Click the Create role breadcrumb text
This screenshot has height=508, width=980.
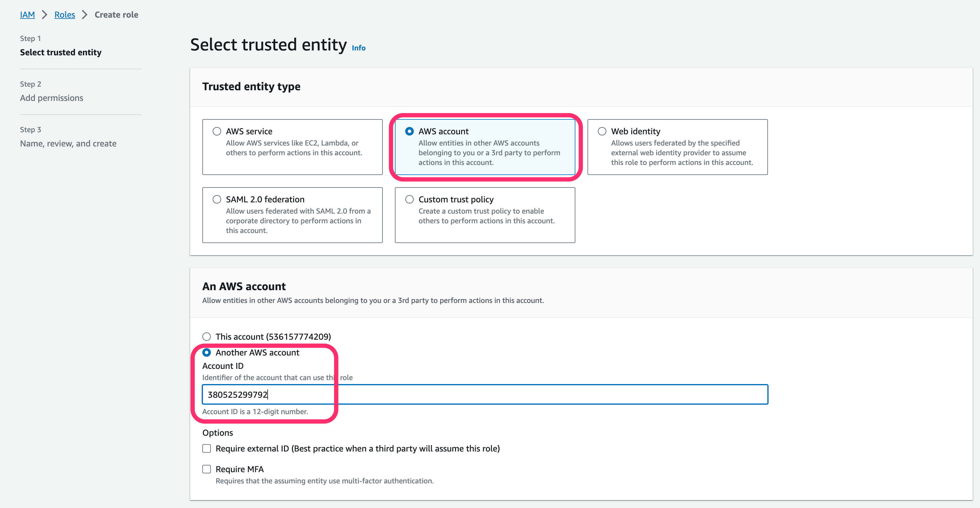pos(116,15)
